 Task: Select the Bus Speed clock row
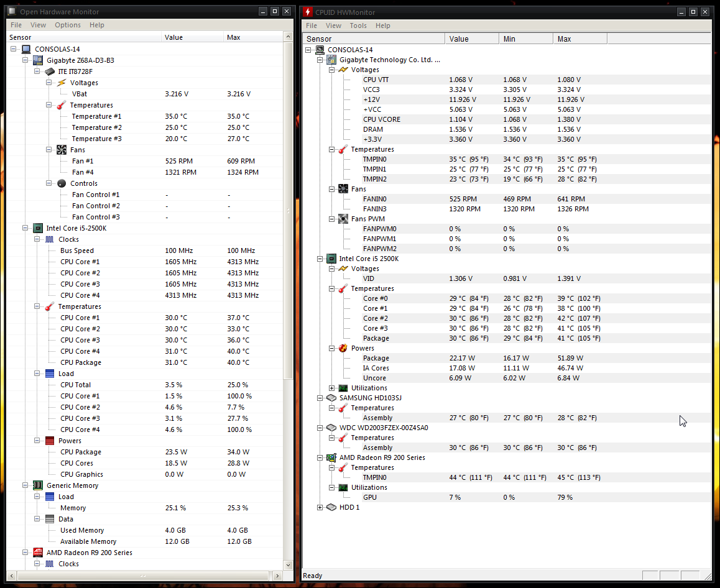pyautogui.click(x=145, y=250)
